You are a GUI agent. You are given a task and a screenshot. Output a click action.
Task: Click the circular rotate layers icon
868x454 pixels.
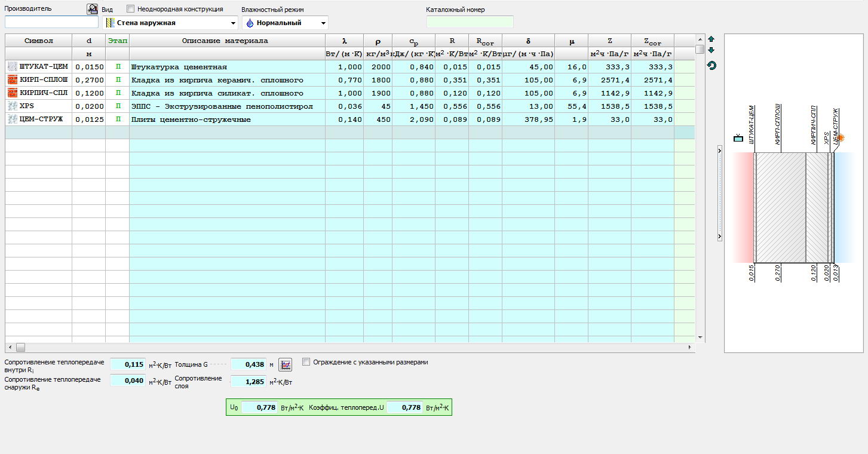click(x=711, y=65)
